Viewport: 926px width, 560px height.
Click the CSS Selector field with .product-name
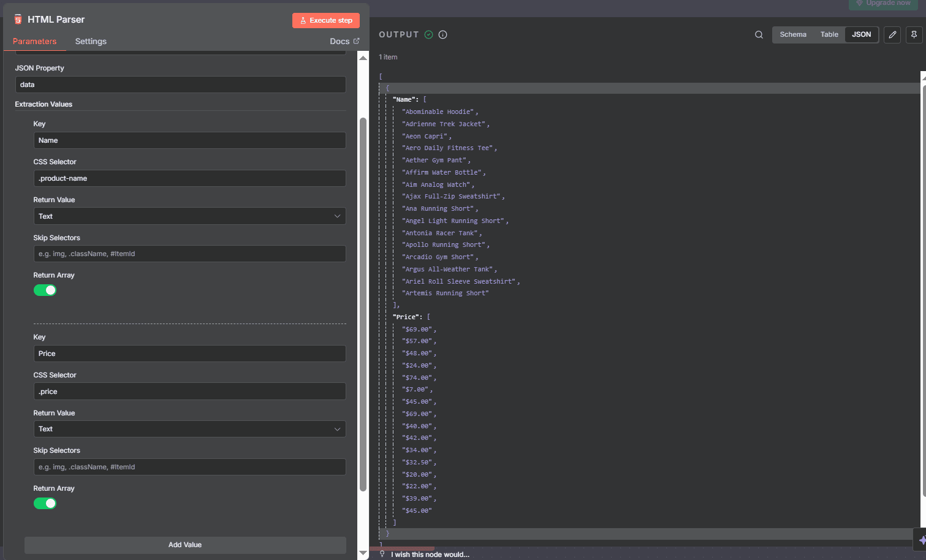[x=189, y=178]
